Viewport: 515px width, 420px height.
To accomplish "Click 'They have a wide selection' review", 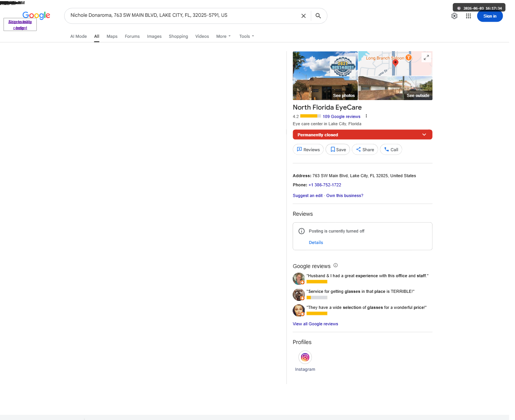I will [366, 307].
